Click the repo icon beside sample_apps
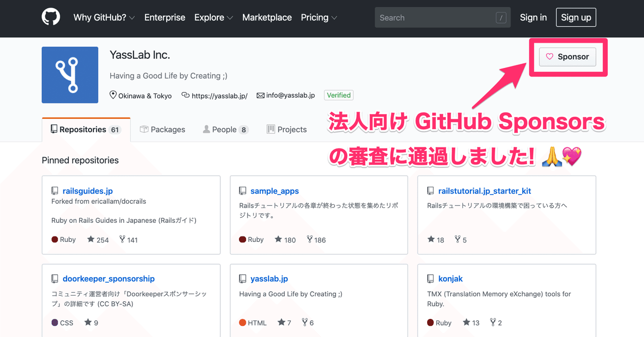The height and width of the screenshot is (337, 644). 243,191
